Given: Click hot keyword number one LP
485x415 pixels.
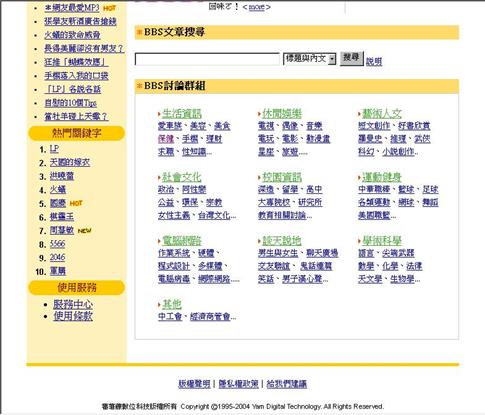Looking at the screenshot, I should pos(54,149).
